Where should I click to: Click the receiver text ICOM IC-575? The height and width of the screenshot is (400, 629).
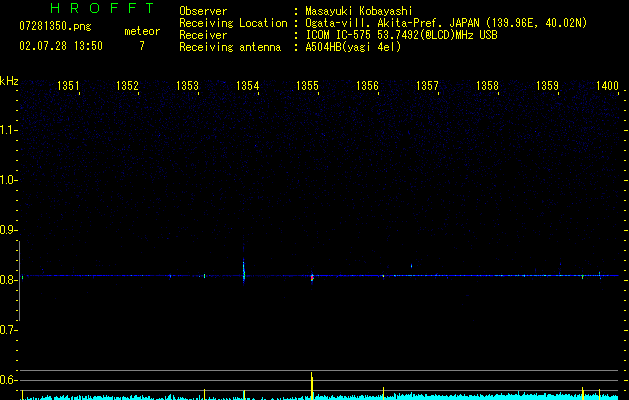coord(338,35)
